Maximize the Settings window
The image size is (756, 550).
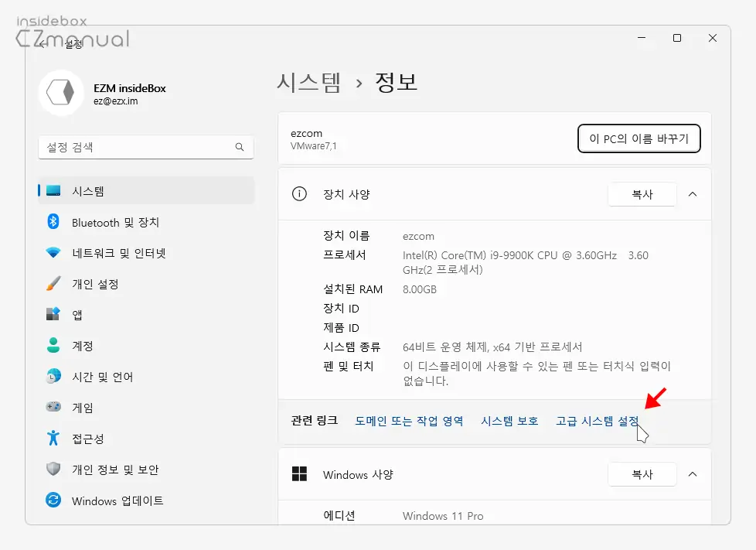point(677,38)
